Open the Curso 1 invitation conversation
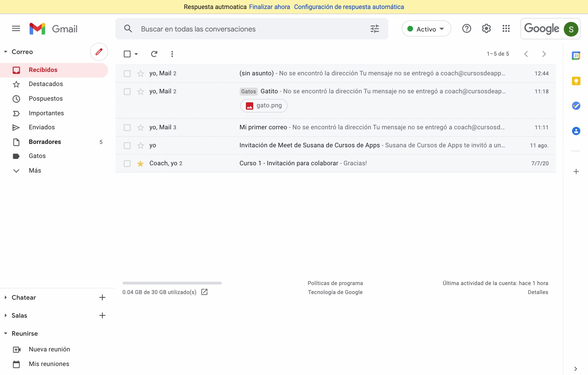588x375 pixels. (x=336, y=164)
